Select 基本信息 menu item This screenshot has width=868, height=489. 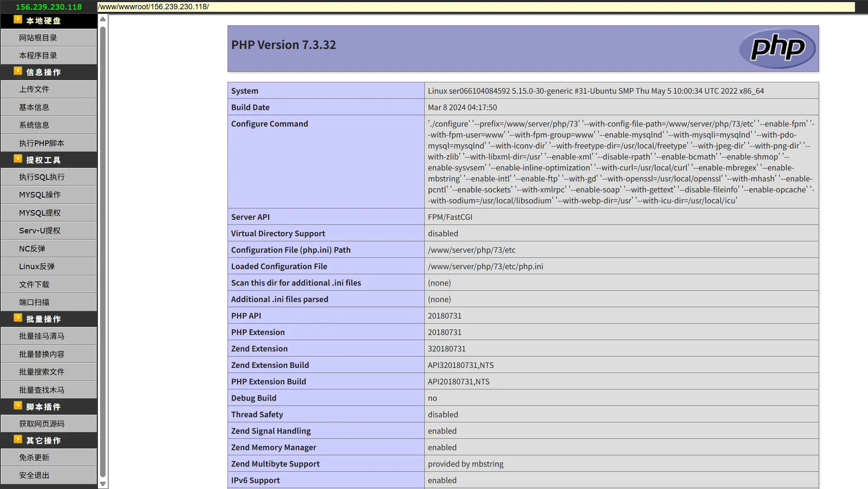(49, 108)
